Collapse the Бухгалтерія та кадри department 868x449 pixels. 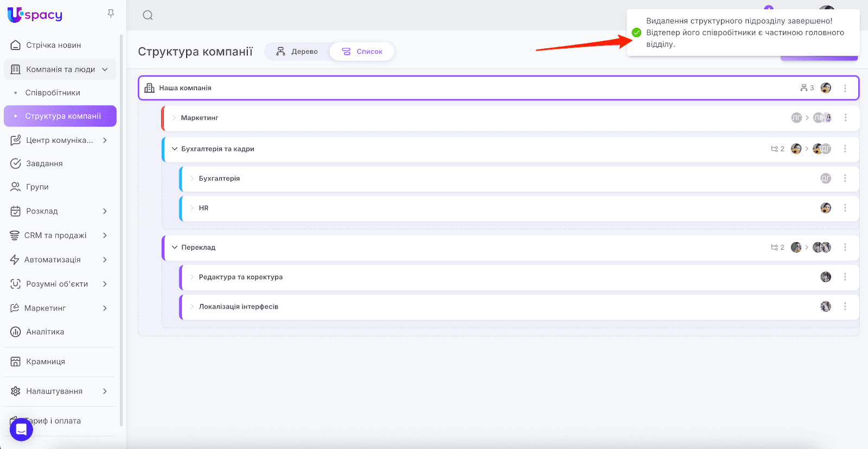tap(175, 149)
